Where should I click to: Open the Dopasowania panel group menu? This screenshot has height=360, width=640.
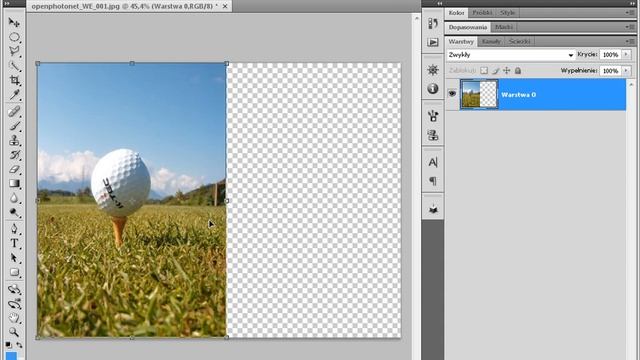tap(630, 27)
